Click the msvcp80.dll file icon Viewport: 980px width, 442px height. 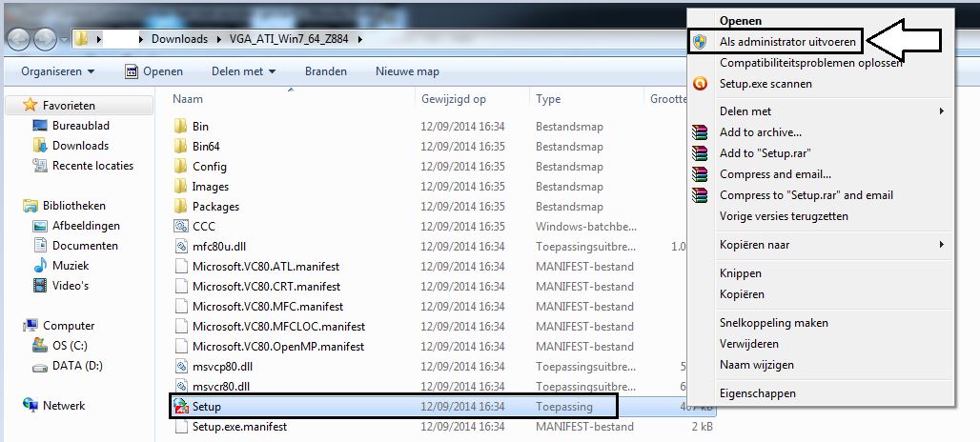180,366
